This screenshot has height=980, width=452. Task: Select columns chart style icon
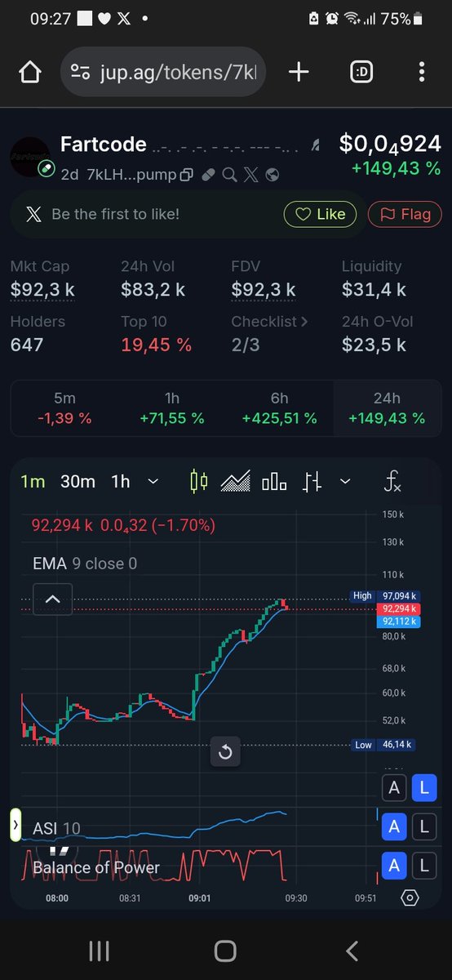(274, 482)
